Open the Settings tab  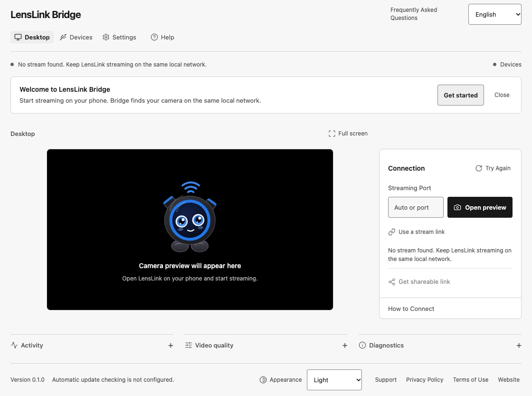pyautogui.click(x=119, y=38)
